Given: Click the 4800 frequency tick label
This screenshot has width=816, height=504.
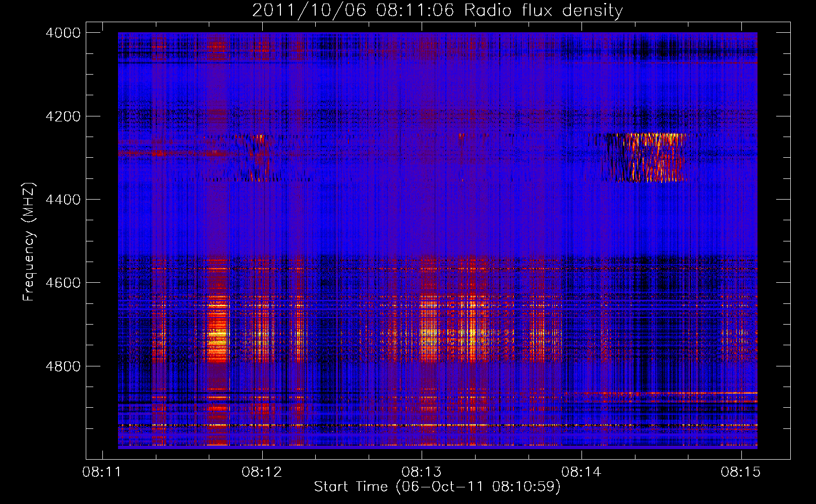Looking at the screenshot, I should pos(63,366).
